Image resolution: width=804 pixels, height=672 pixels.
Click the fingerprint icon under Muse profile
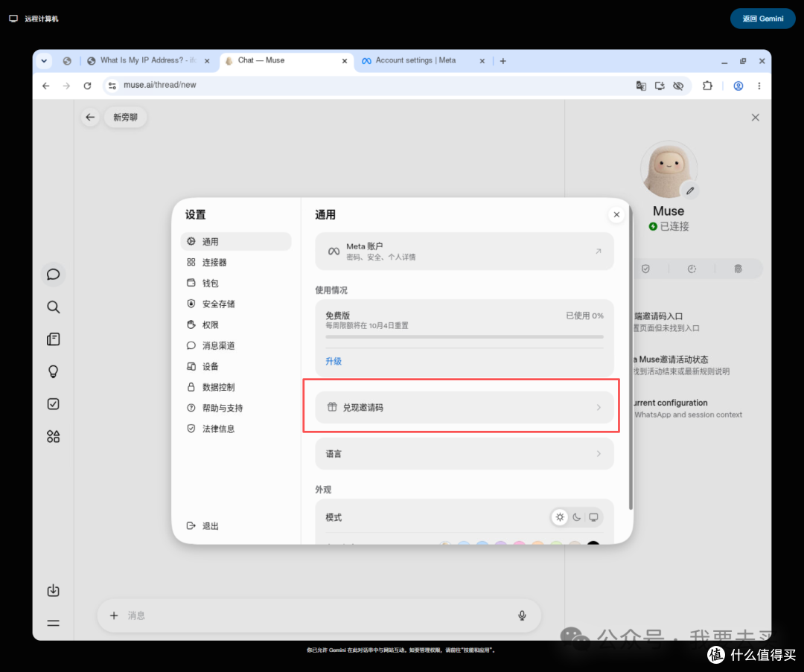coord(738,269)
